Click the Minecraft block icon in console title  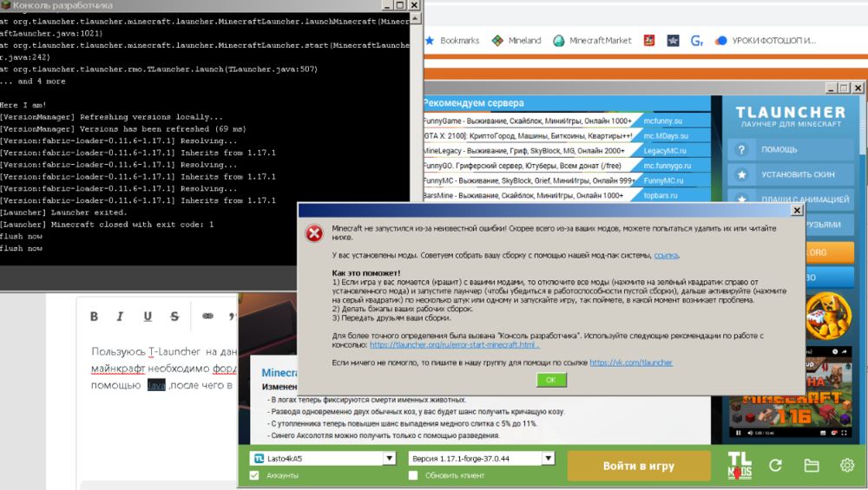point(6,5)
